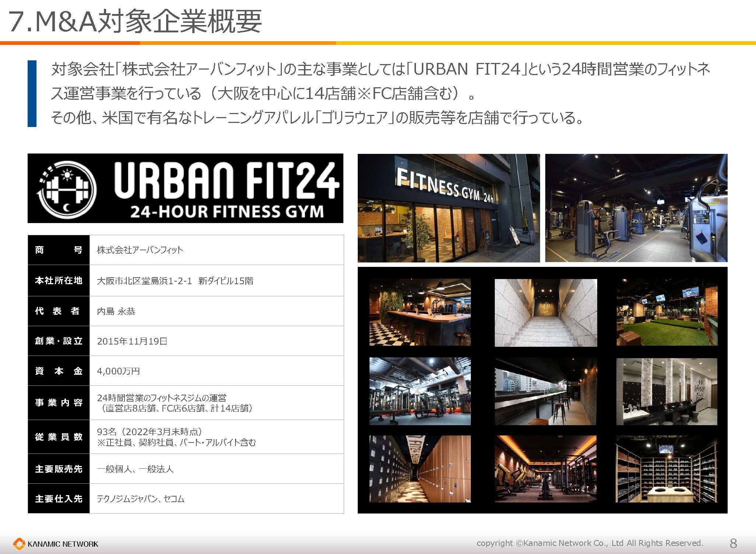Open the gym machines interior photo
This screenshot has width=756, height=554.
pyautogui.click(x=636, y=208)
